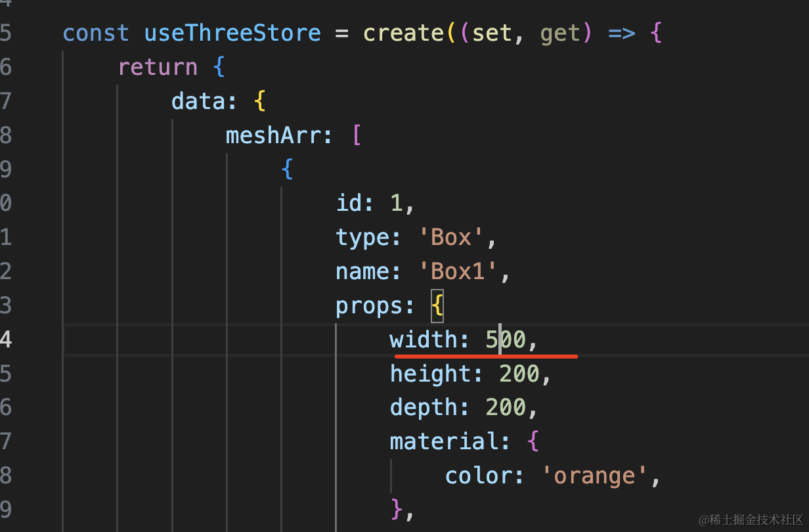Click the 'props' property key
This screenshot has width=809, height=532.
point(369,305)
